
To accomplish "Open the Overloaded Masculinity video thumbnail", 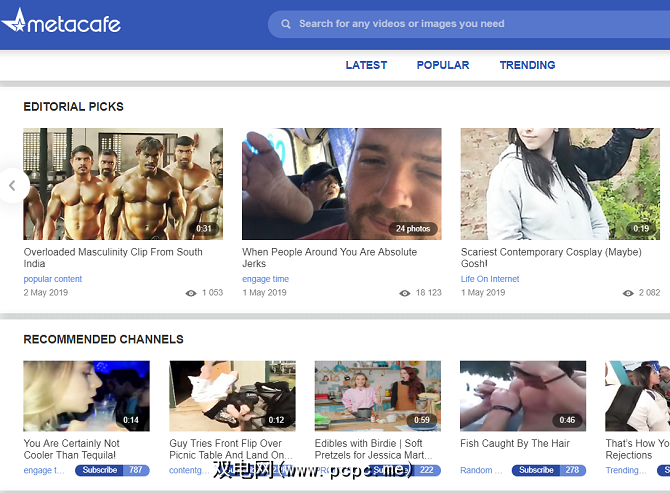I will [x=123, y=183].
